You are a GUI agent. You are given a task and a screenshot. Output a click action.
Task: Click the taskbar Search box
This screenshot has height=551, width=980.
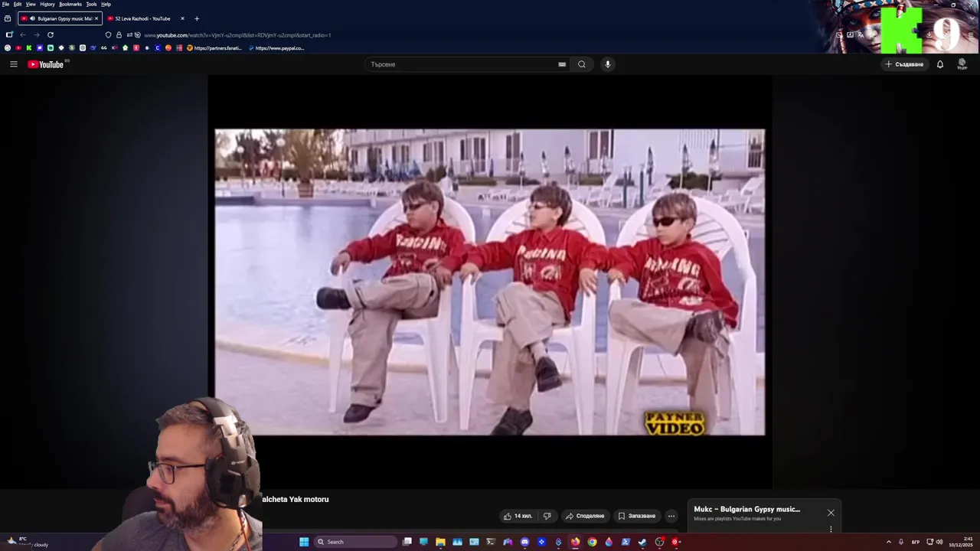click(356, 542)
